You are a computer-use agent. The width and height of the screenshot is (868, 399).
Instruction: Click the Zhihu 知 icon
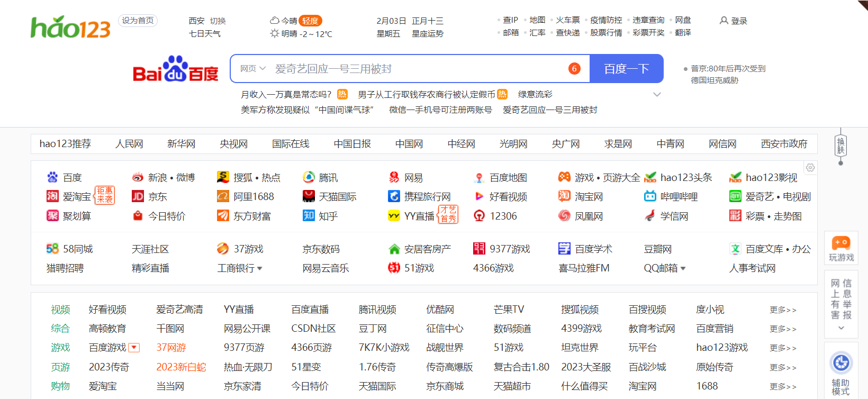[x=309, y=215]
